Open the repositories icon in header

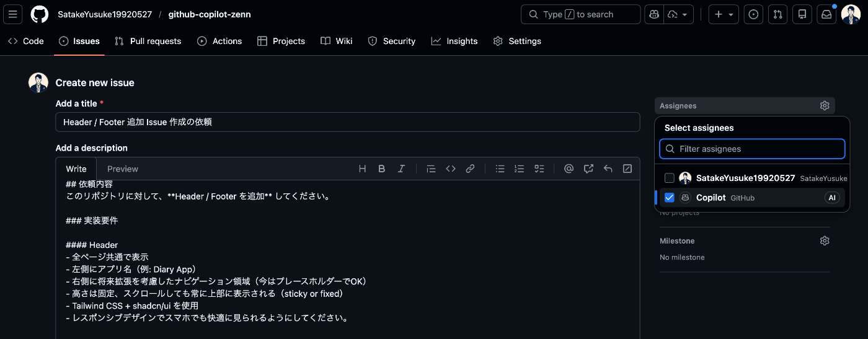coord(802,14)
